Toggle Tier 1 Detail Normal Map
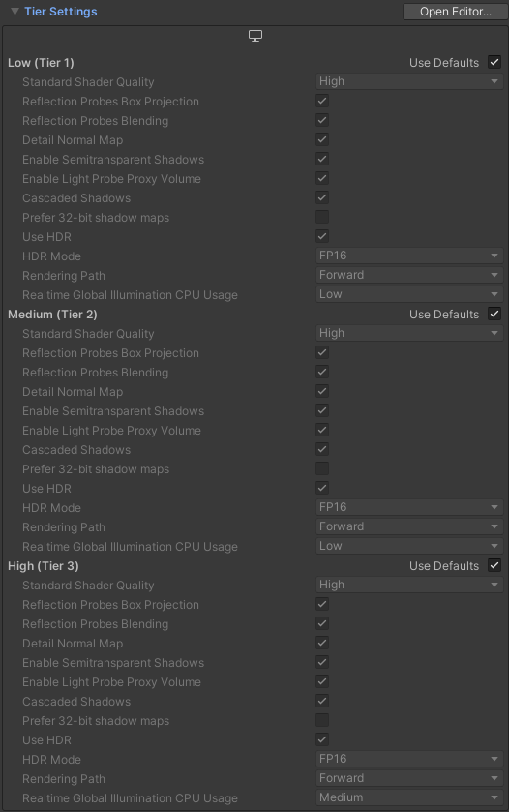This screenshot has width=509, height=812. pos(322,139)
